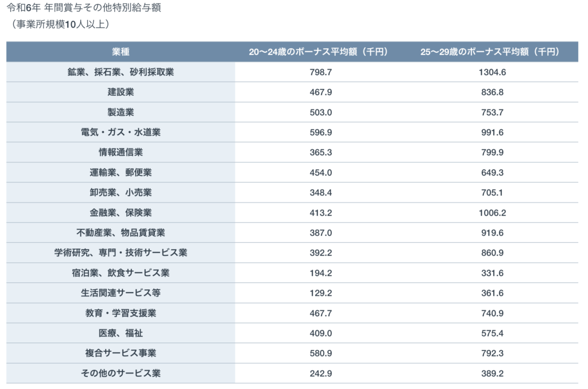Select the 情報通信業 industry cell
588x389 pixels.
(x=121, y=153)
